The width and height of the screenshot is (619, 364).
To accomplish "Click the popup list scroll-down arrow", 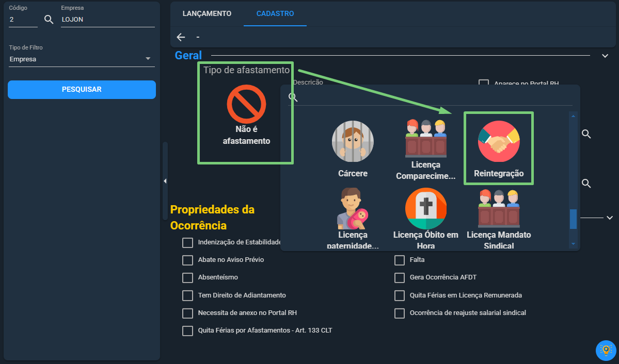I will (x=573, y=244).
